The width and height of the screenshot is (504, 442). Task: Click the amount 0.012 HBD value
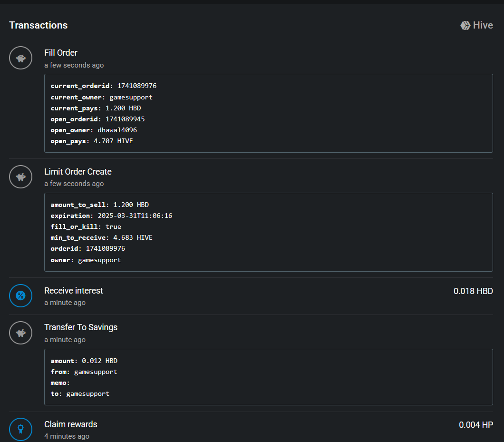point(100,361)
